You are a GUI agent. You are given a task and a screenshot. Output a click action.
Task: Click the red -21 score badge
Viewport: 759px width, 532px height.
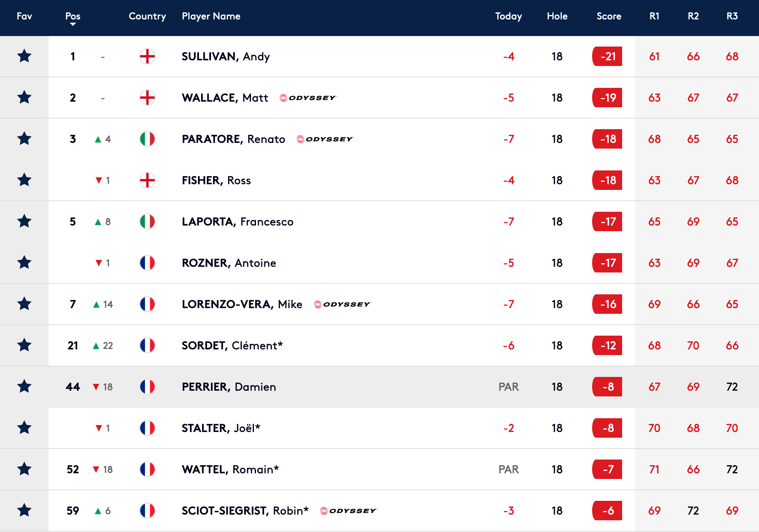pos(607,56)
